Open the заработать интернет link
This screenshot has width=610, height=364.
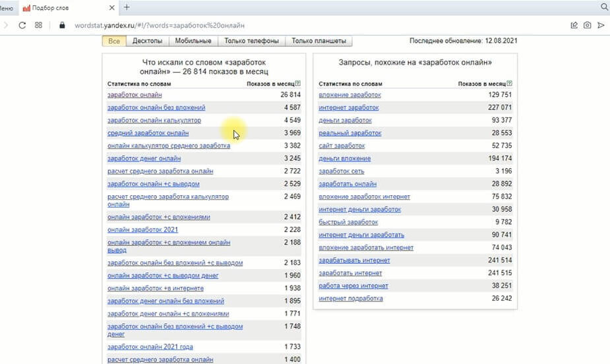point(350,273)
